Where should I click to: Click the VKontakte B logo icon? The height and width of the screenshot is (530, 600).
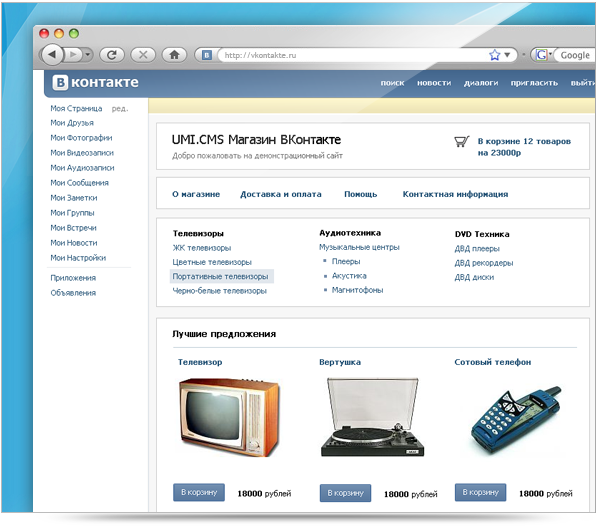tap(60, 83)
